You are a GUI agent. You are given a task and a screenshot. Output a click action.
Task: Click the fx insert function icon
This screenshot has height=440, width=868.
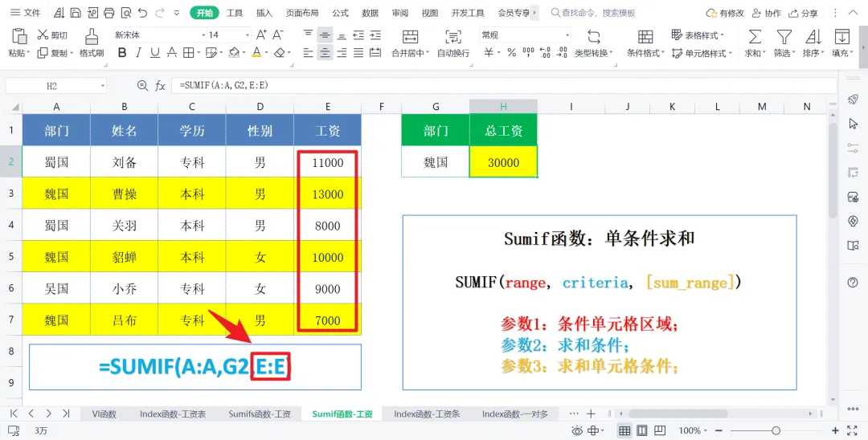[160, 86]
